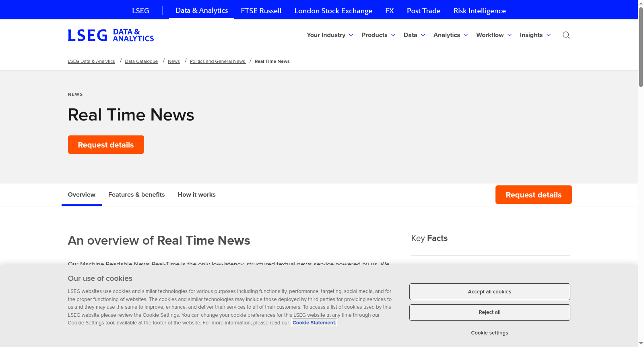Screen dimensions: 644x347
Task: Click the Real Time News page heading
Action: point(131,115)
